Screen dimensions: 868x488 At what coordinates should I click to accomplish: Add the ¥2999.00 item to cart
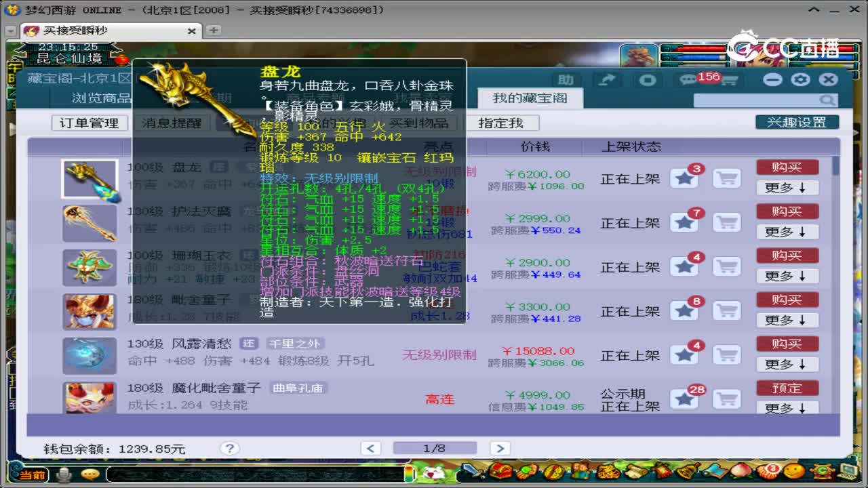[726, 222]
